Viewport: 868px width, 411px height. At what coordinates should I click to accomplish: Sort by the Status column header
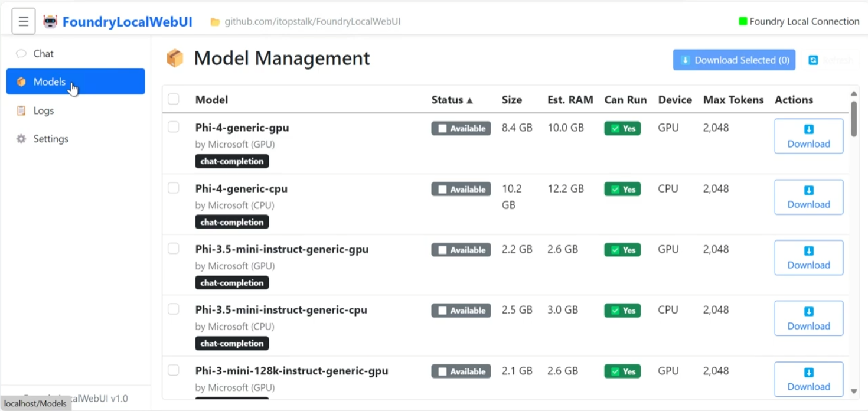tap(452, 100)
